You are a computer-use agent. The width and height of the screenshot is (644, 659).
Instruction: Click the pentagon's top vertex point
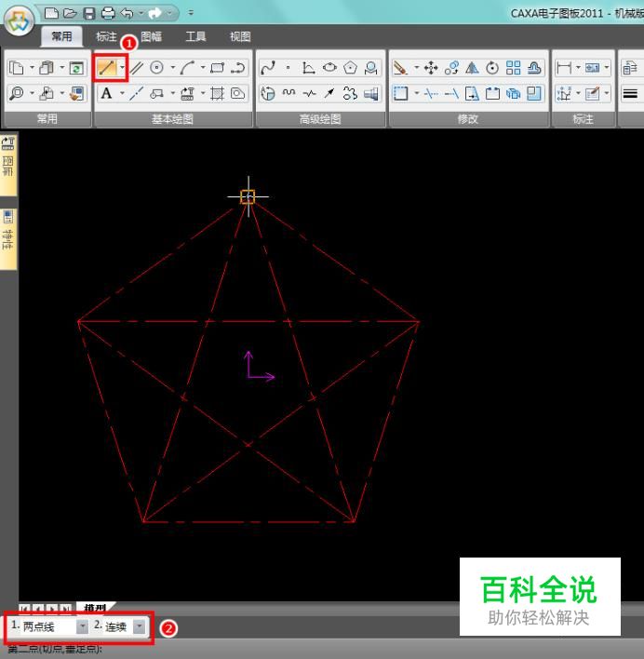(248, 196)
